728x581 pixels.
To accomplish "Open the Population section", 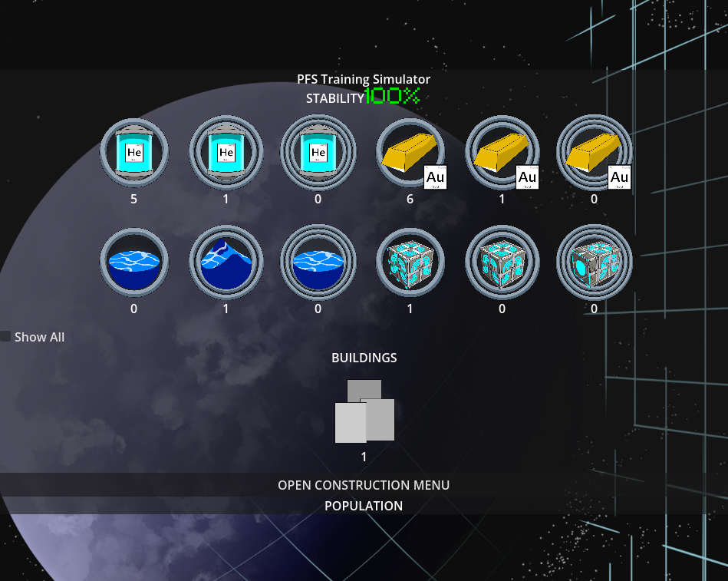I will pyautogui.click(x=364, y=506).
